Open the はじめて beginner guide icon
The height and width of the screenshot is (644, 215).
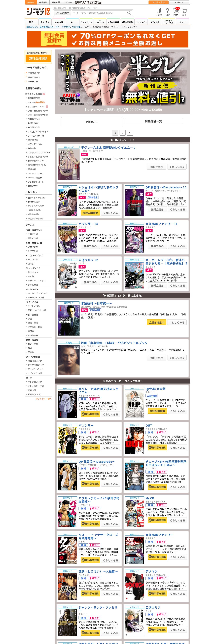click(x=159, y=12)
